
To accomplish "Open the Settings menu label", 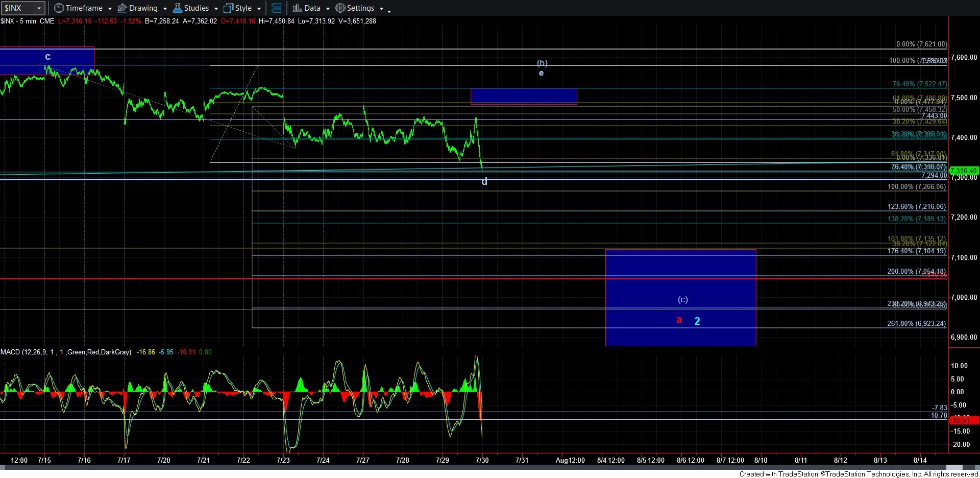I will 360,8.
